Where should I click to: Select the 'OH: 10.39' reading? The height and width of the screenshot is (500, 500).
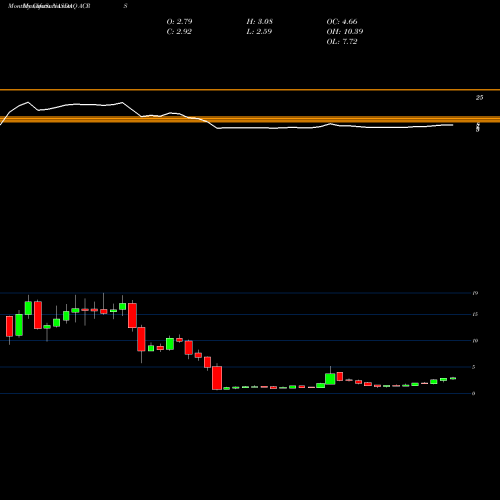[x=345, y=31]
